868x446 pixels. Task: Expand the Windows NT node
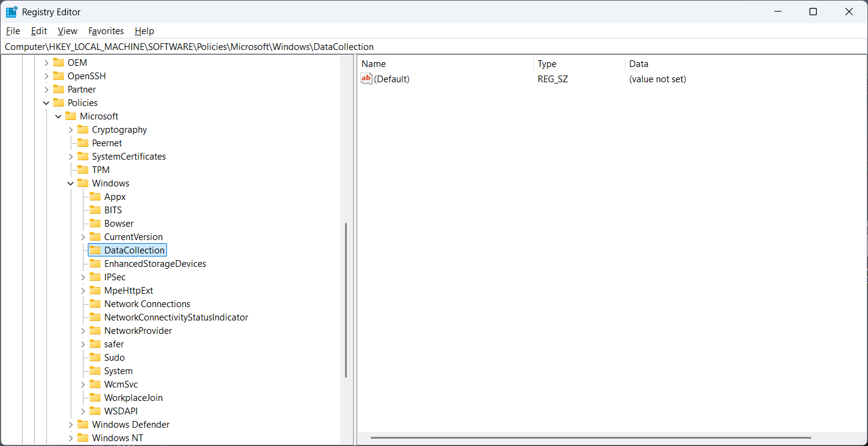point(71,438)
